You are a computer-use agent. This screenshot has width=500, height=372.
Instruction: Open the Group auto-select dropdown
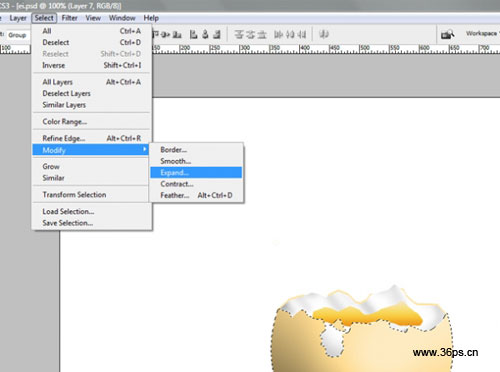pos(18,35)
